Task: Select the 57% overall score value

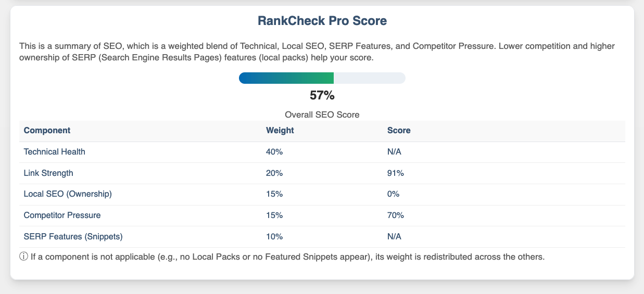Action: click(x=322, y=96)
